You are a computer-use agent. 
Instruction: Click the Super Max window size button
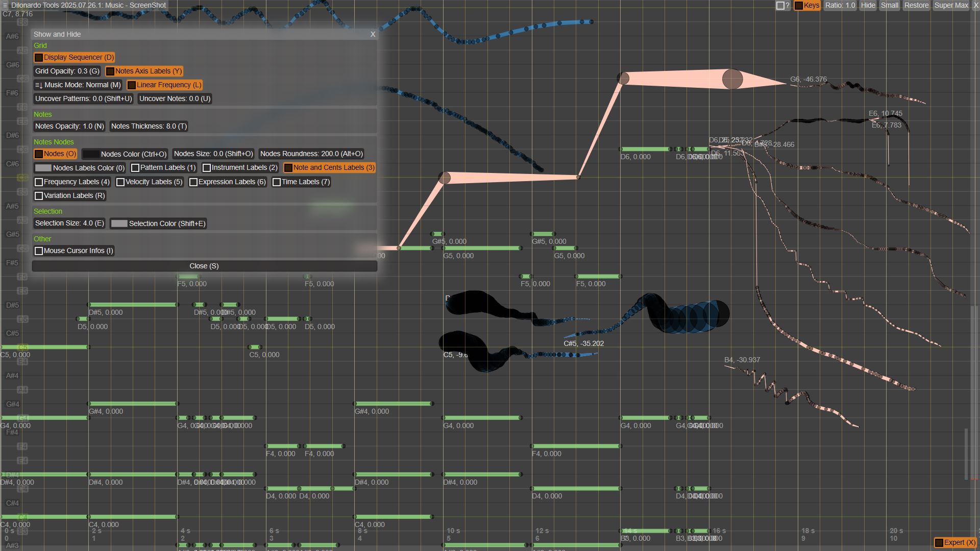coord(951,6)
